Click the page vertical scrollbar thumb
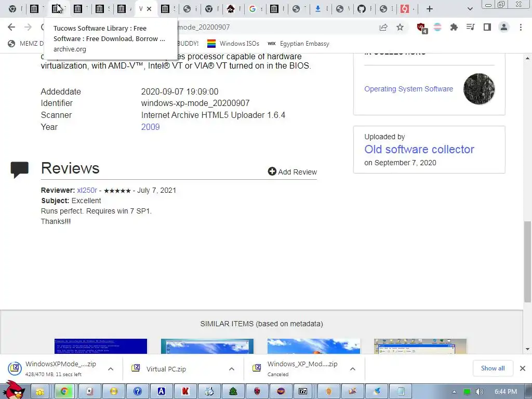The width and height of the screenshot is (532, 399). [527, 262]
